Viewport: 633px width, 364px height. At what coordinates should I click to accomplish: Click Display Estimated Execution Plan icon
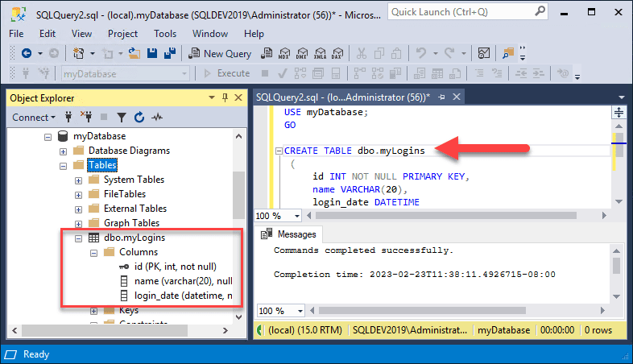[x=300, y=73]
